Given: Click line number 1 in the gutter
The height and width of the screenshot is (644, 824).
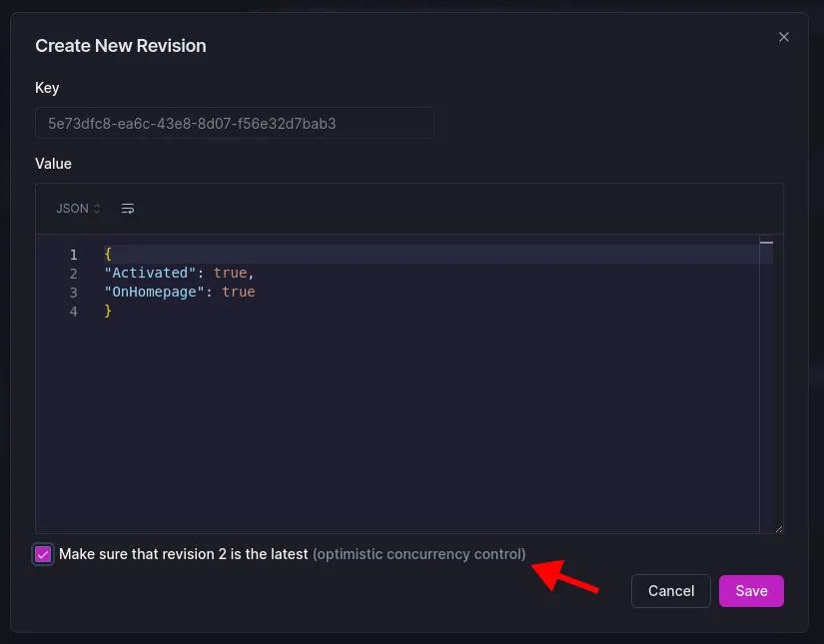Looking at the screenshot, I should pyautogui.click(x=73, y=255).
